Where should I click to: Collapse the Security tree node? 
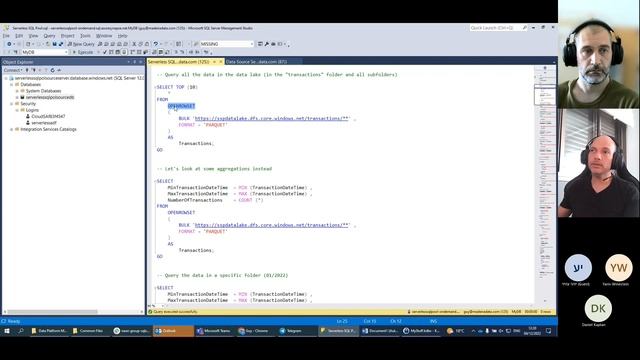(x=12, y=104)
